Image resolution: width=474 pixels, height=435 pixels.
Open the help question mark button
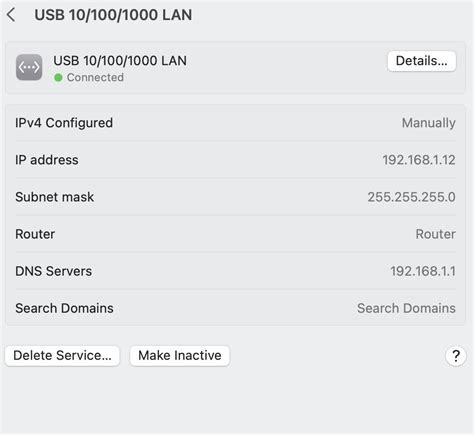click(x=455, y=356)
